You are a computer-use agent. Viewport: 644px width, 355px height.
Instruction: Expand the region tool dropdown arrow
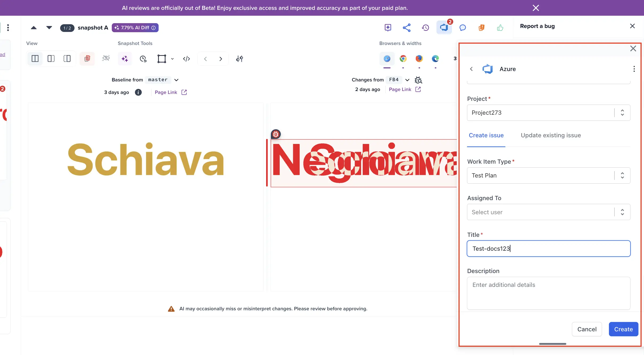pyautogui.click(x=172, y=59)
